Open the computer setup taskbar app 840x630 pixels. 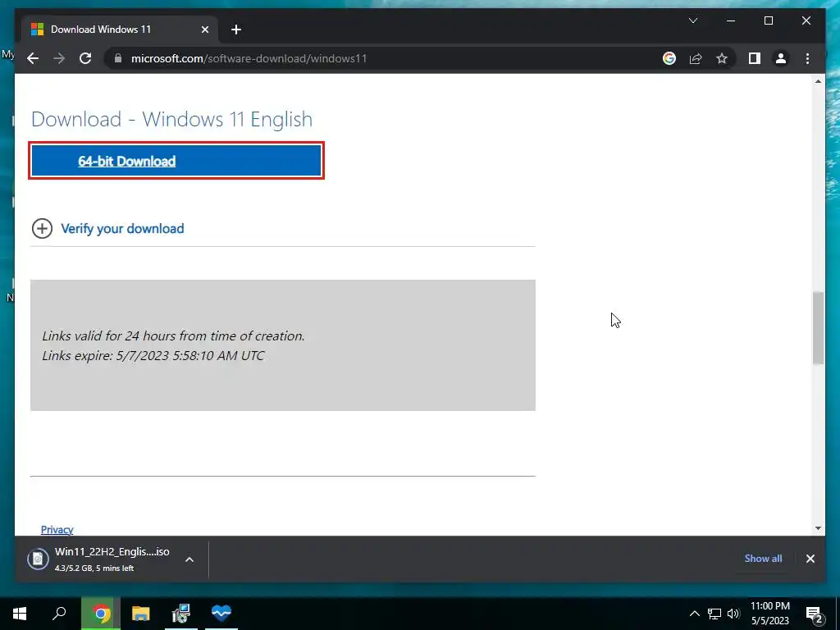tap(181, 613)
